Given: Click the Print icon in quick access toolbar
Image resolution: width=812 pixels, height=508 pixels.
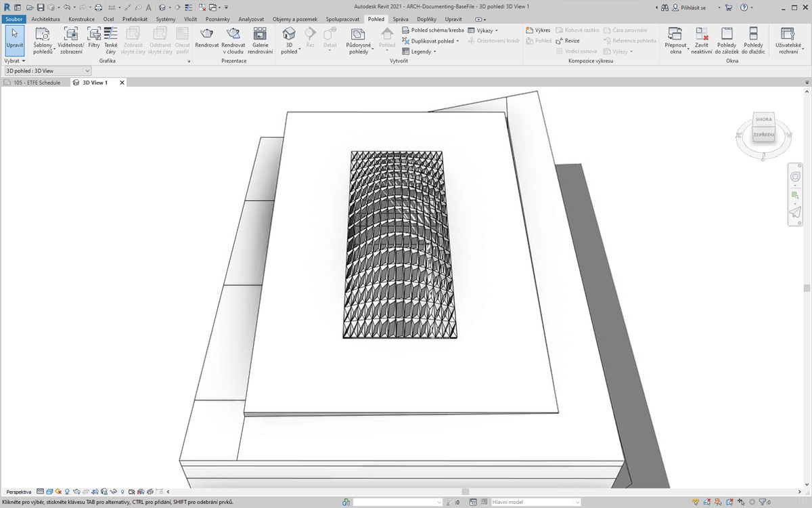Looking at the screenshot, I should [x=98, y=7].
